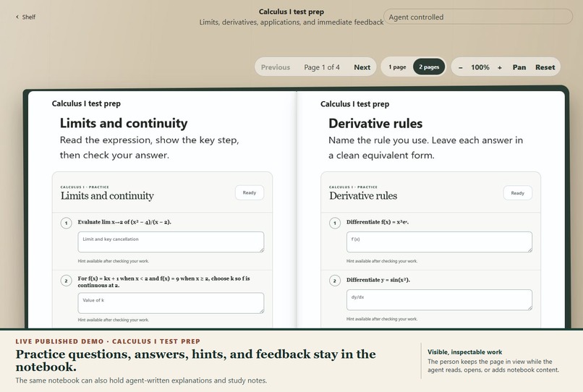Switch to 1 page view
Viewport: 583px width, 392px height.
coord(397,67)
